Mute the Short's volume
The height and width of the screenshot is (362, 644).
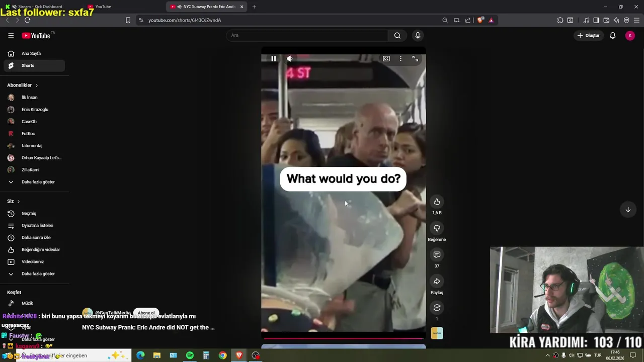coord(290,59)
